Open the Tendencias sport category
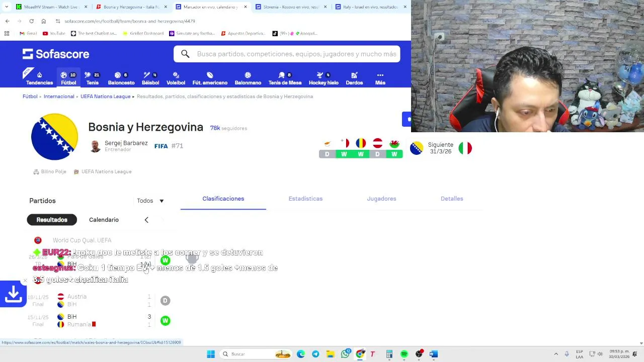The height and width of the screenshot is (362, 644). [39, 78]
